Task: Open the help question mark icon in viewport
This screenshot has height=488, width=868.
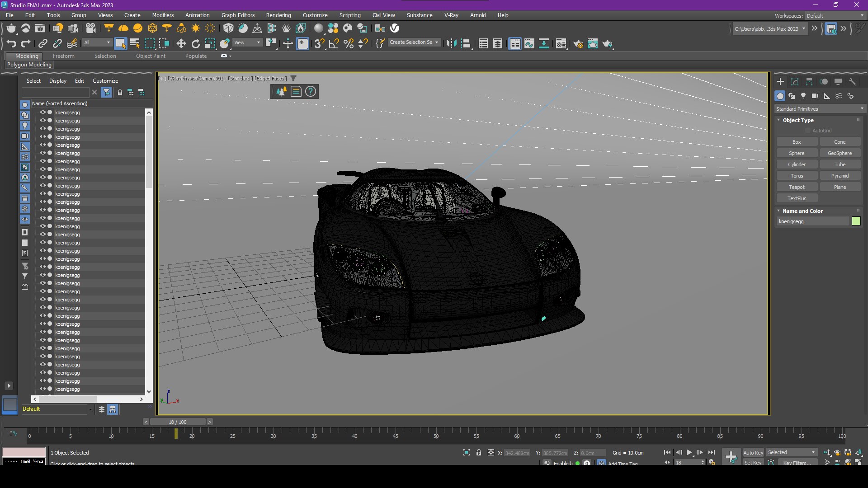Action: [x=311, y=92]
